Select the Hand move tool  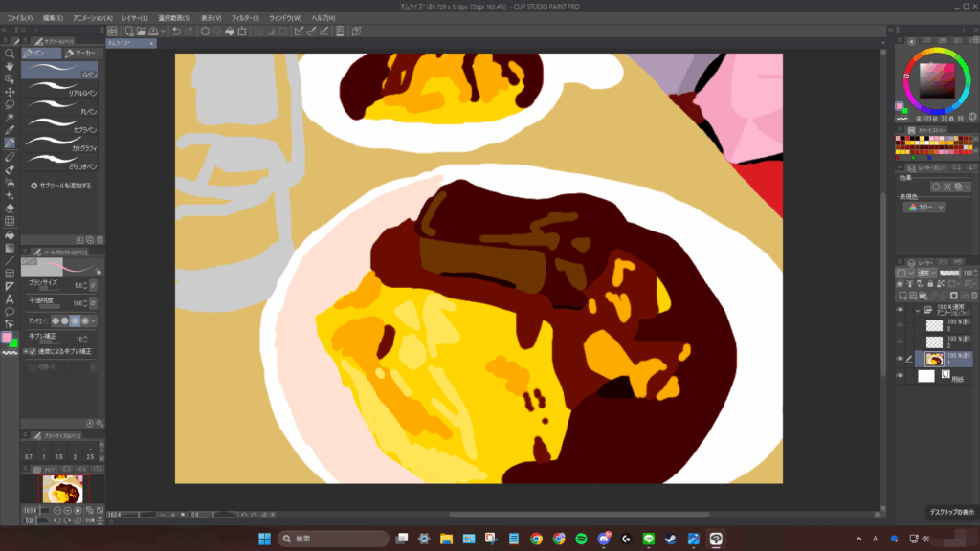[x=10, y=66]
